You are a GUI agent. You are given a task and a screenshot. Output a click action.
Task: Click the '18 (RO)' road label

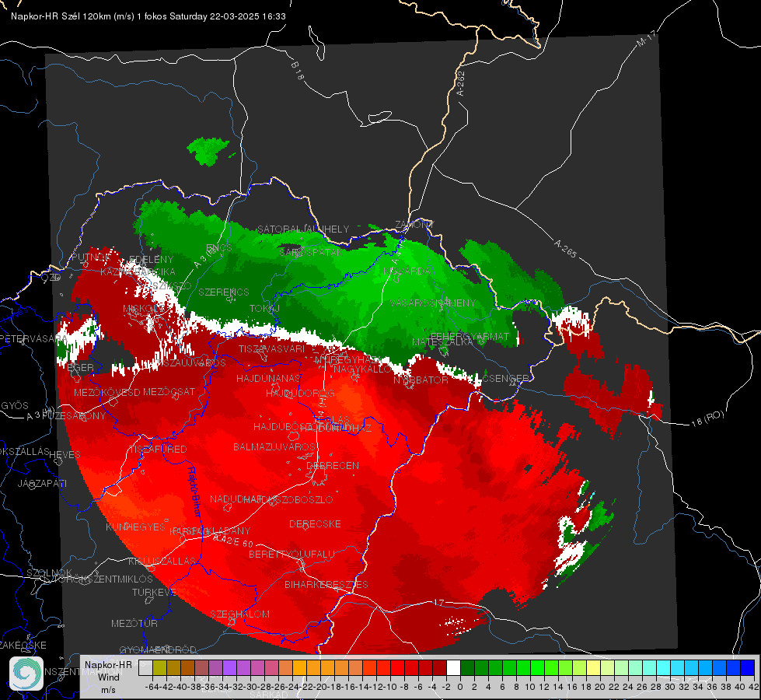pyautogui.click(x=707, y=418)
